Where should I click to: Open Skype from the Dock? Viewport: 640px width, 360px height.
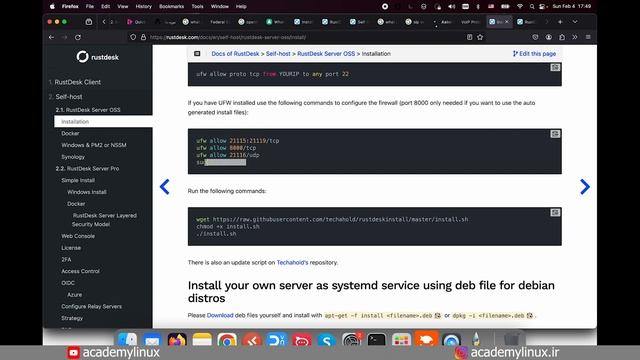[327, 340]
